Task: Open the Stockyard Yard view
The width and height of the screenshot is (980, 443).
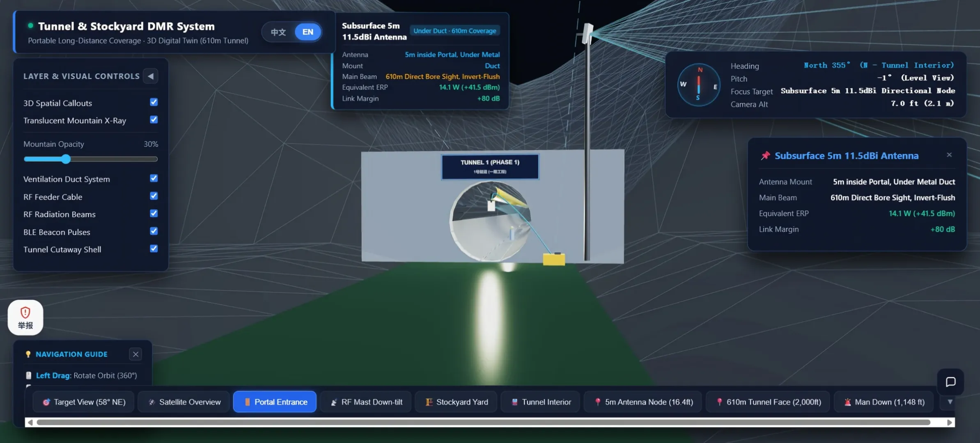Action: point(457,402)
